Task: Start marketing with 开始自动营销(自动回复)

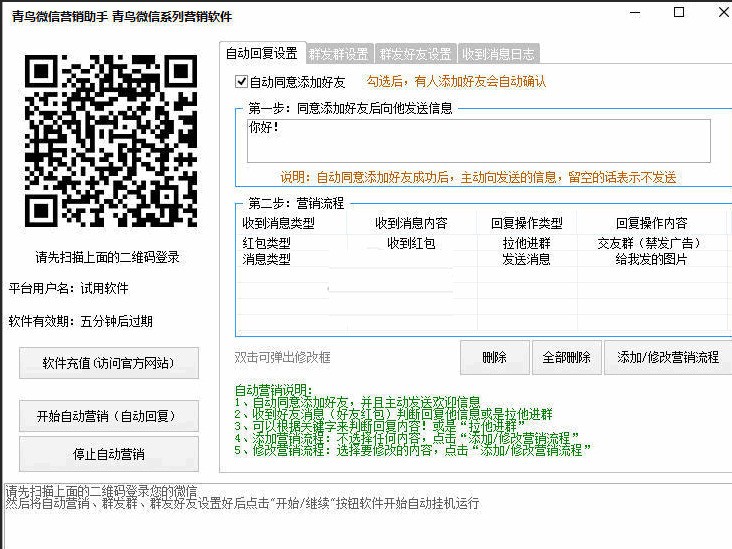Action: coord(109,415)
